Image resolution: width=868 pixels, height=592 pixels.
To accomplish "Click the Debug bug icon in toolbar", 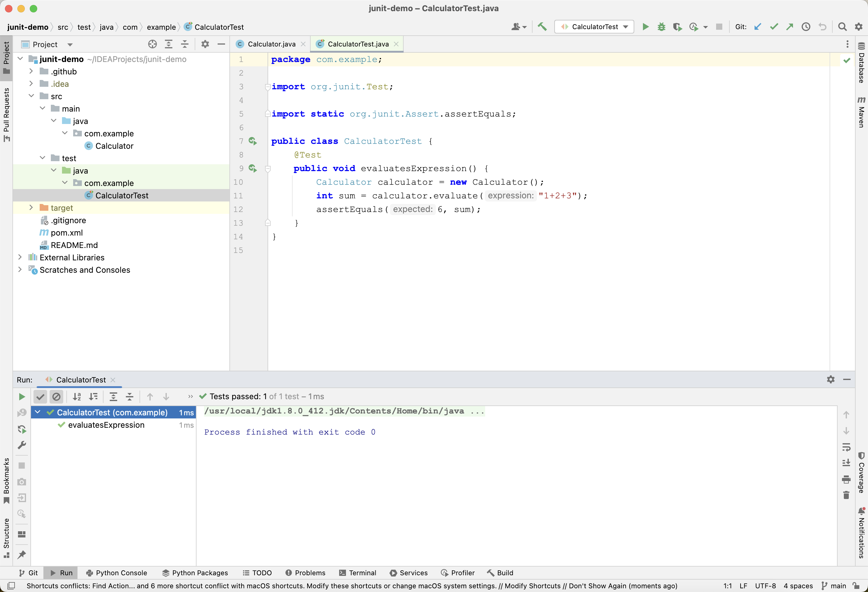I will coord(661,27).
